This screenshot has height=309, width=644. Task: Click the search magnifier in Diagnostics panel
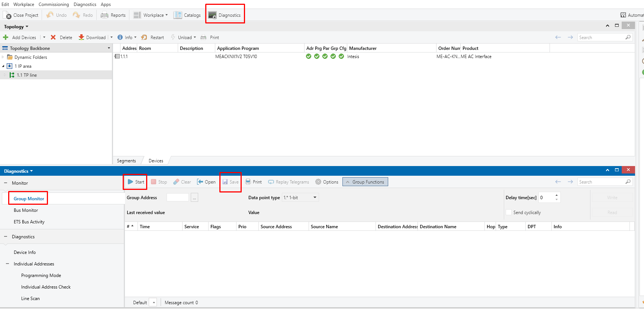click(628, 182)
